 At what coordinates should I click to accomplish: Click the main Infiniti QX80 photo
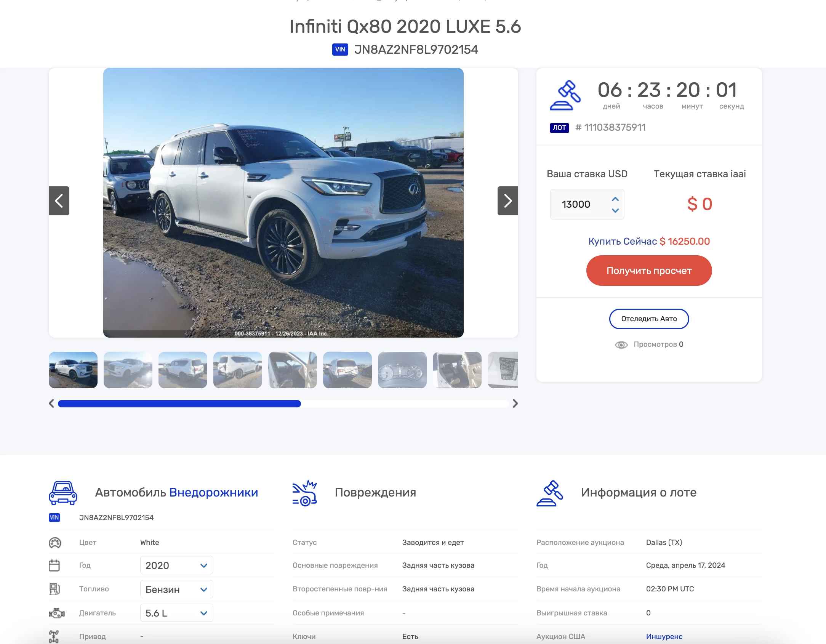[283, 203]
